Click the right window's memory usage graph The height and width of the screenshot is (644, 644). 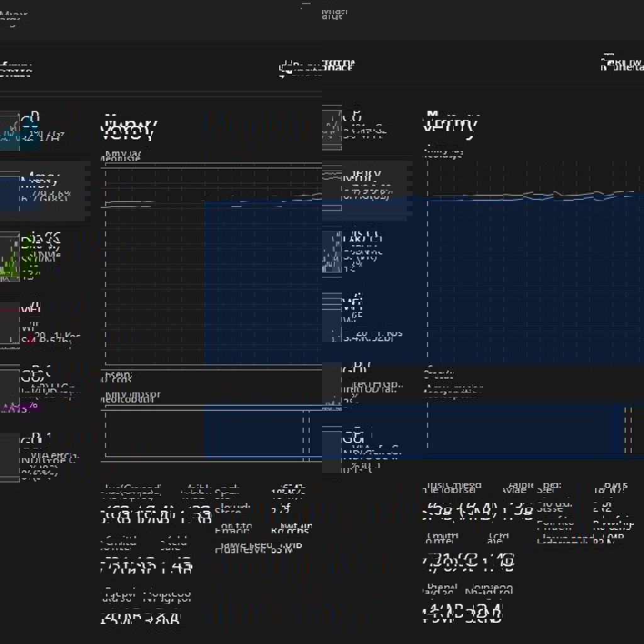tap(535, 264)
